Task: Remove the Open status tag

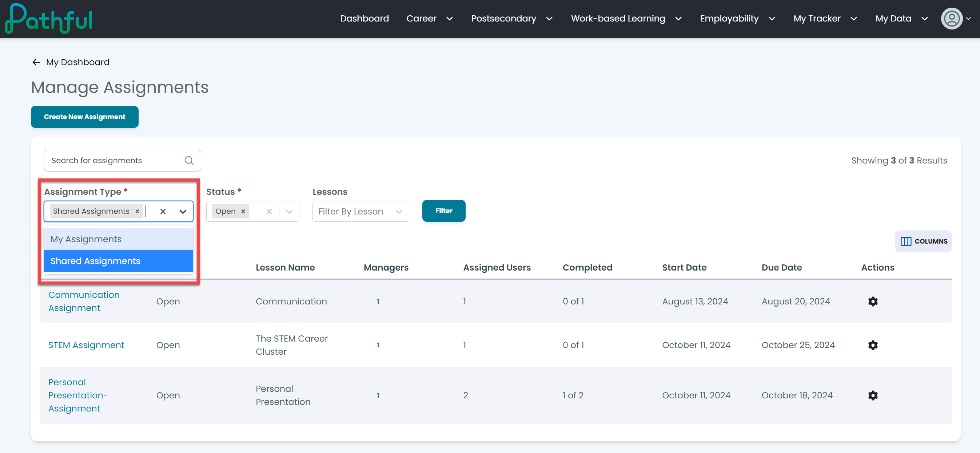Action: click(243, 211)
